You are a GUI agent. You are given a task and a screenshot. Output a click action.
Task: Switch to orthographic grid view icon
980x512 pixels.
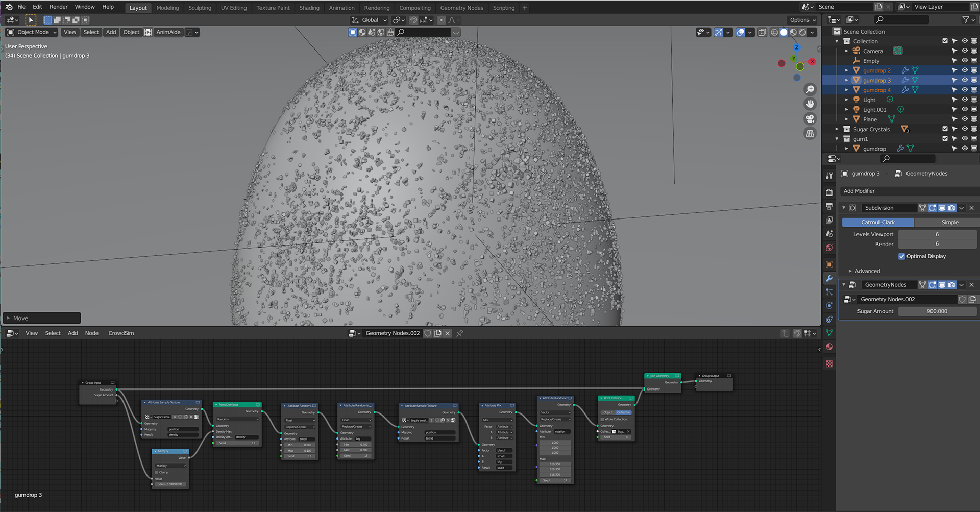[x=810, y=134]
